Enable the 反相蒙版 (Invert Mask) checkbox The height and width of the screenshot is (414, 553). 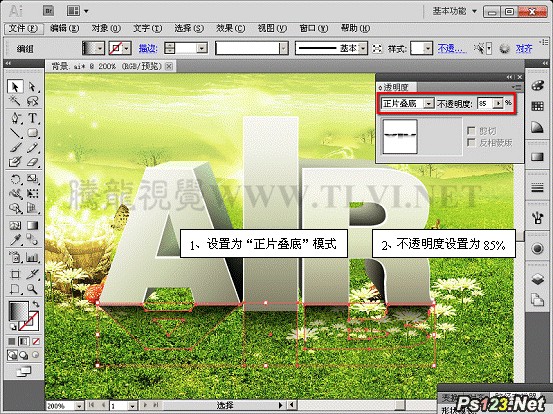(x=471, y=142)
